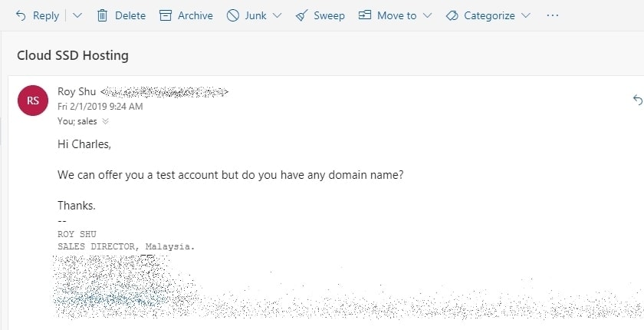Open the Junk dropdown chevron
This screenshot has height=330, width=644.
pyautogui.click(x=278, y=15)
